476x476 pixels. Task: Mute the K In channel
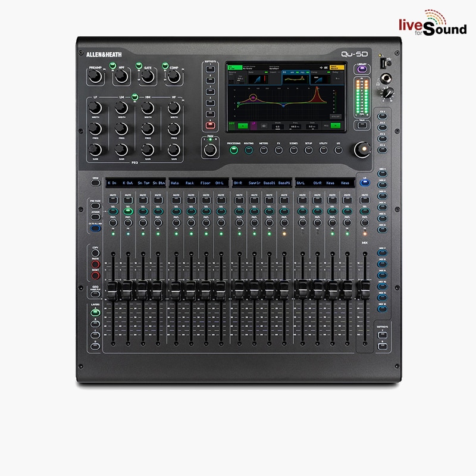[x=113, y=200]
